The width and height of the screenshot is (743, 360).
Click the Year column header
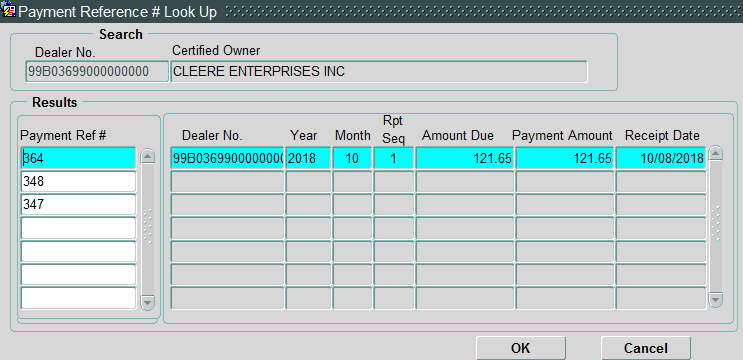pyautogui.click(x=304, y=135)
